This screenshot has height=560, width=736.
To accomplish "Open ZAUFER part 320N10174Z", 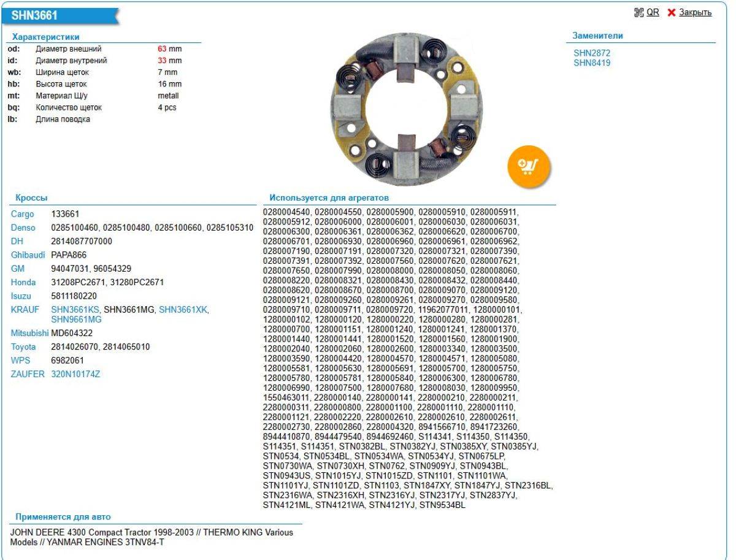I will click(75, 374).
